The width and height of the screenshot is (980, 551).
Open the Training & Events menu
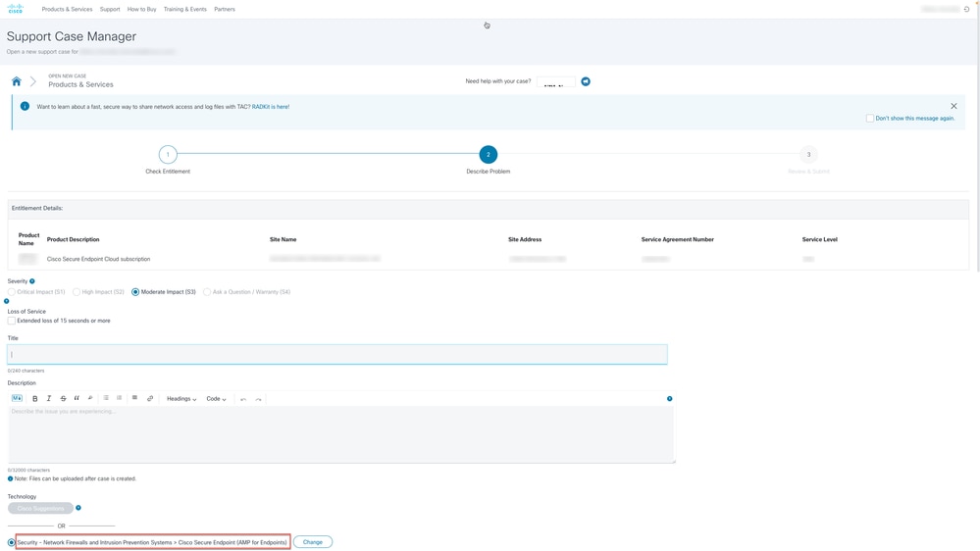[x=185, y=10]
